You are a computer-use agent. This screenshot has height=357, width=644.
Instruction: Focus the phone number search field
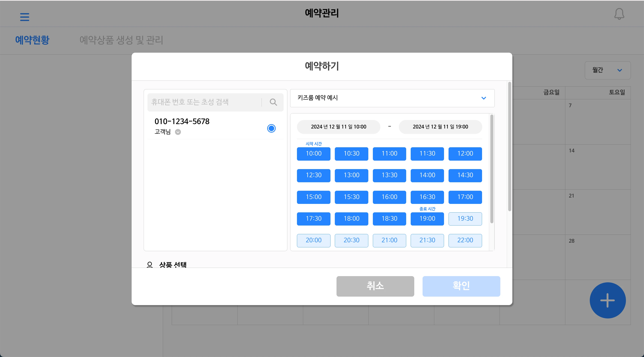click(204, 102)
